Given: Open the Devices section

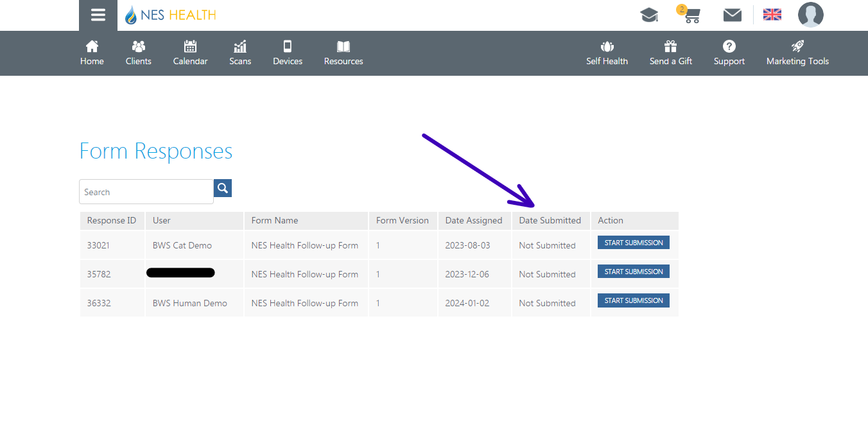Looking at the screenshot, I should (x=288, y=53).
